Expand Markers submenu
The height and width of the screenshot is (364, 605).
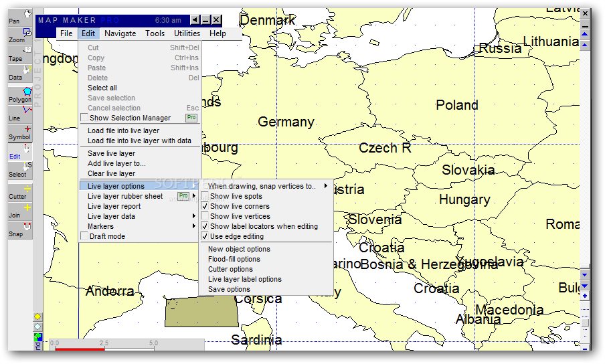point(139,226)
